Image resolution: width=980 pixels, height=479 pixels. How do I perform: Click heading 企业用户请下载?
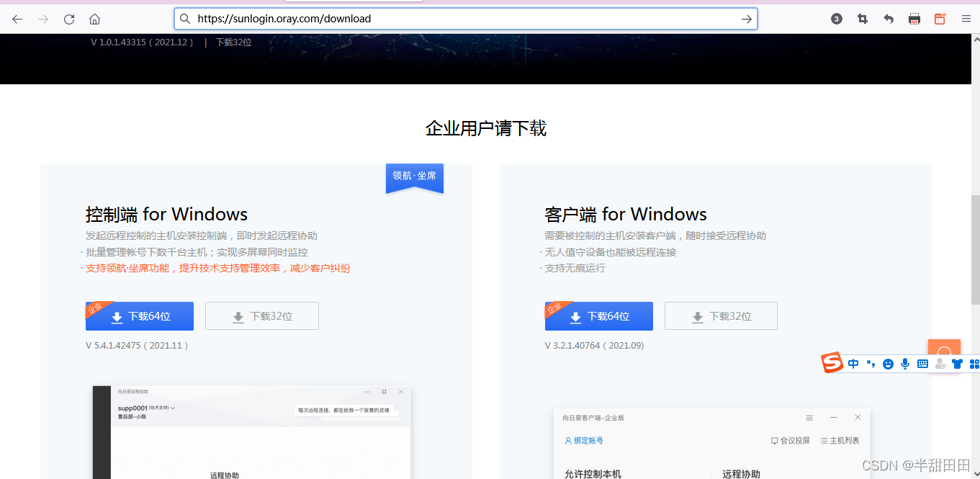[486, 128]
